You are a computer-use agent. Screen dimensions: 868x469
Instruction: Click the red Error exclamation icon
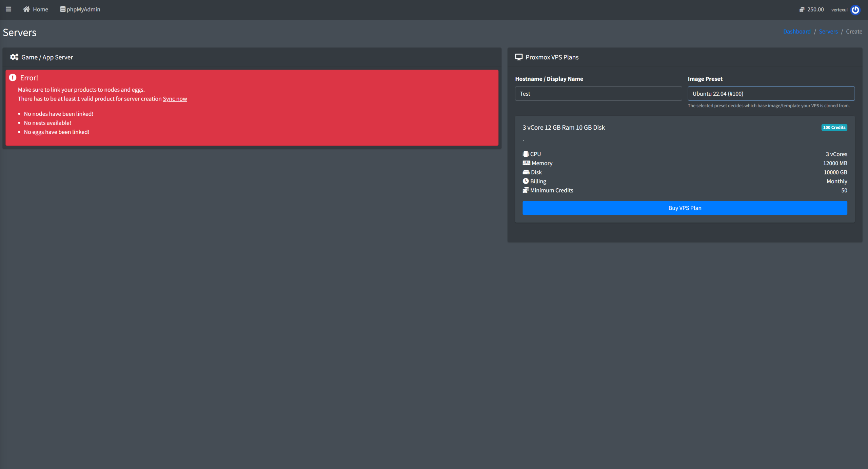[13, 78]
